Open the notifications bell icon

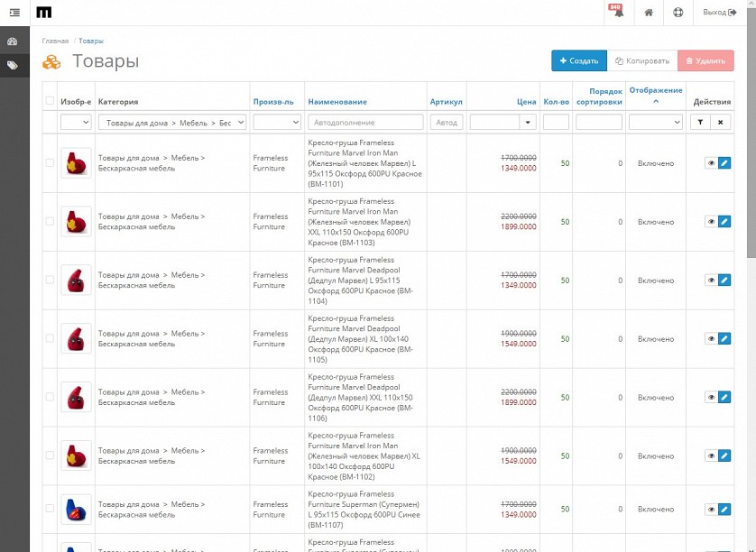(617, 12)
